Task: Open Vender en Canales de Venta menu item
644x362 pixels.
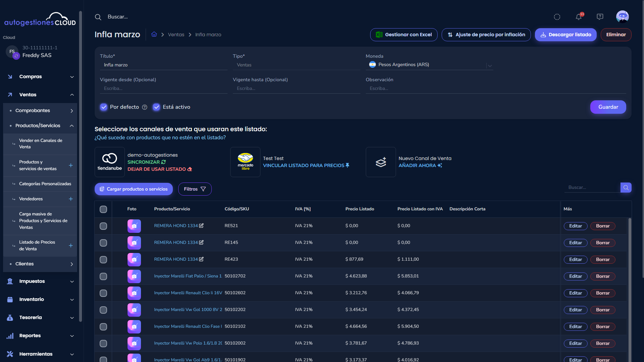Action: [x=41, y=144]
